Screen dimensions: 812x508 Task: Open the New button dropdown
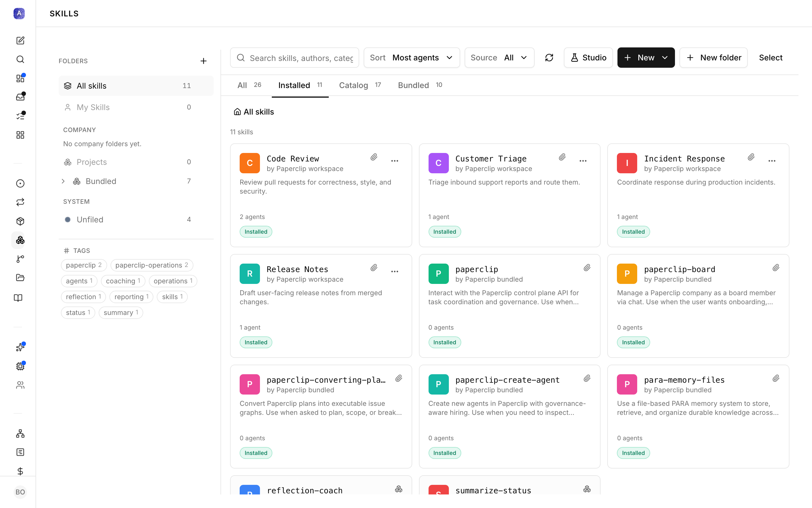click(x=646, y=58)
